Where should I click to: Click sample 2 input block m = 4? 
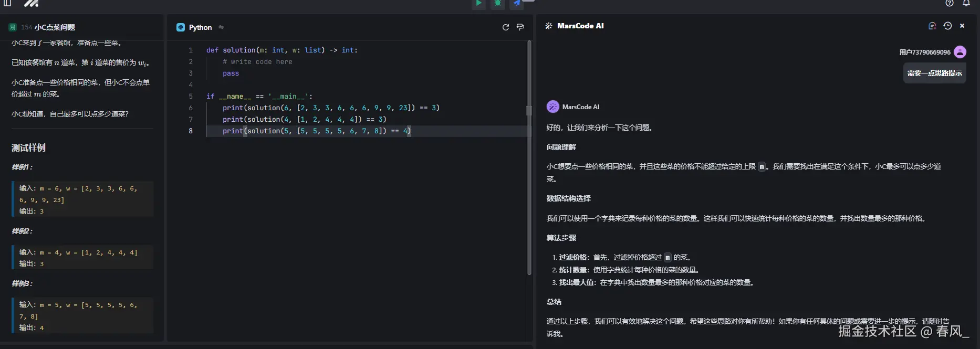coord(82,258)
